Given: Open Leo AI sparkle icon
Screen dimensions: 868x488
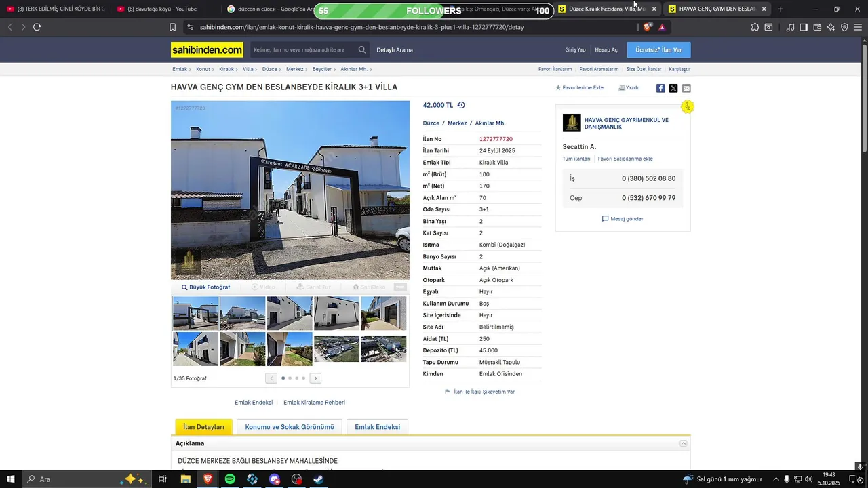Looking at the screenshot, I should [x=831, y=27].
